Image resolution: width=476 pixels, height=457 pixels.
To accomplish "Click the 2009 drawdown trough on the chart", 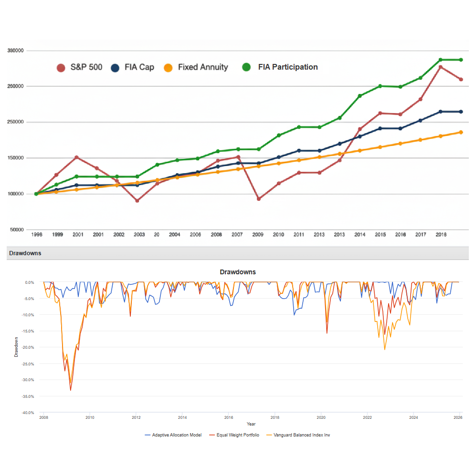I will (71, 389).
